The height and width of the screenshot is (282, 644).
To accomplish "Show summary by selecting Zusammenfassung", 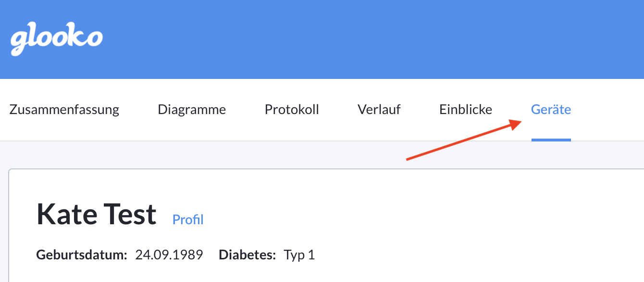I will click(x=64, y=109).
